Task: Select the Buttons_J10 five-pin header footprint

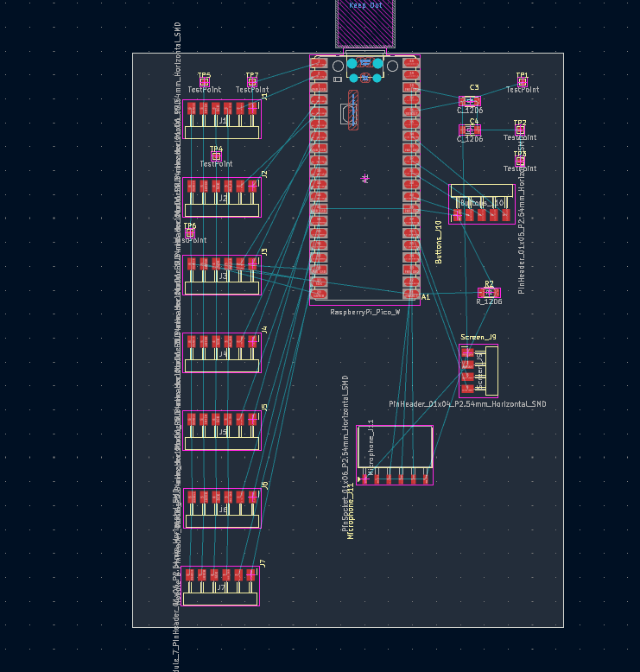Action: 482,205
